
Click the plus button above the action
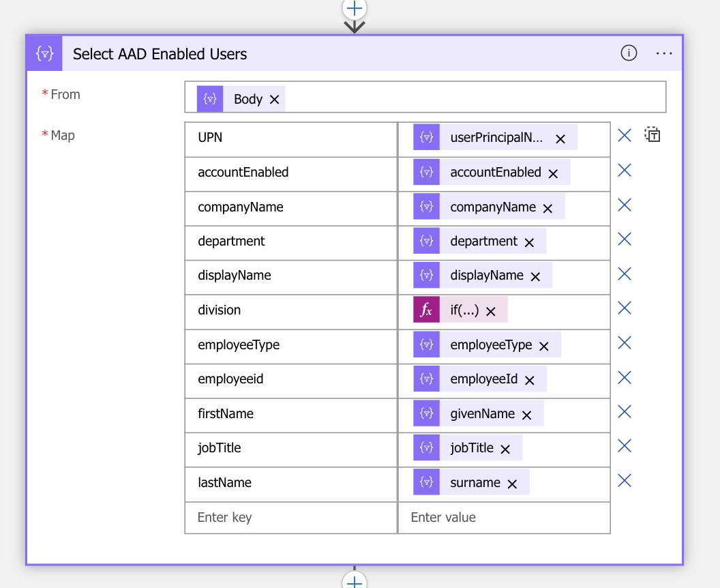click(355, 9)
